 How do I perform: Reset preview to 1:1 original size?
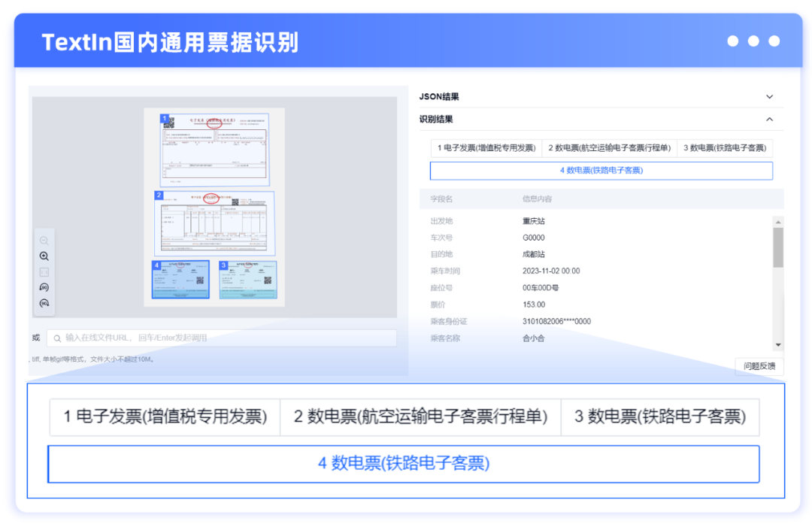(44, 272)
